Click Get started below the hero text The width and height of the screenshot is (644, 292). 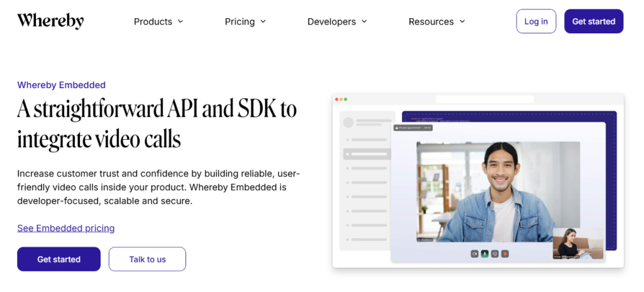(58, 259)
